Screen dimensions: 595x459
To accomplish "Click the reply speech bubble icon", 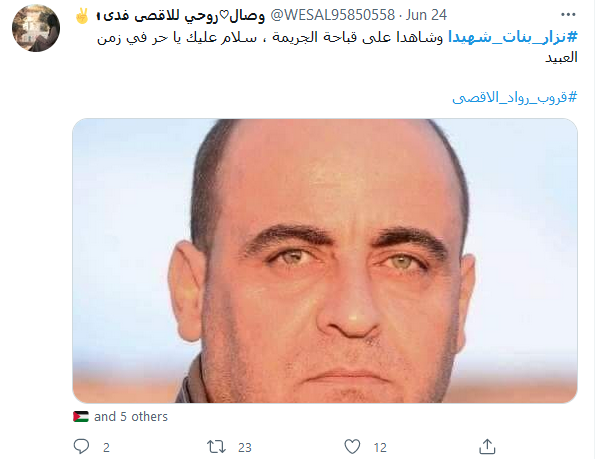I will [x=81, y=446].
